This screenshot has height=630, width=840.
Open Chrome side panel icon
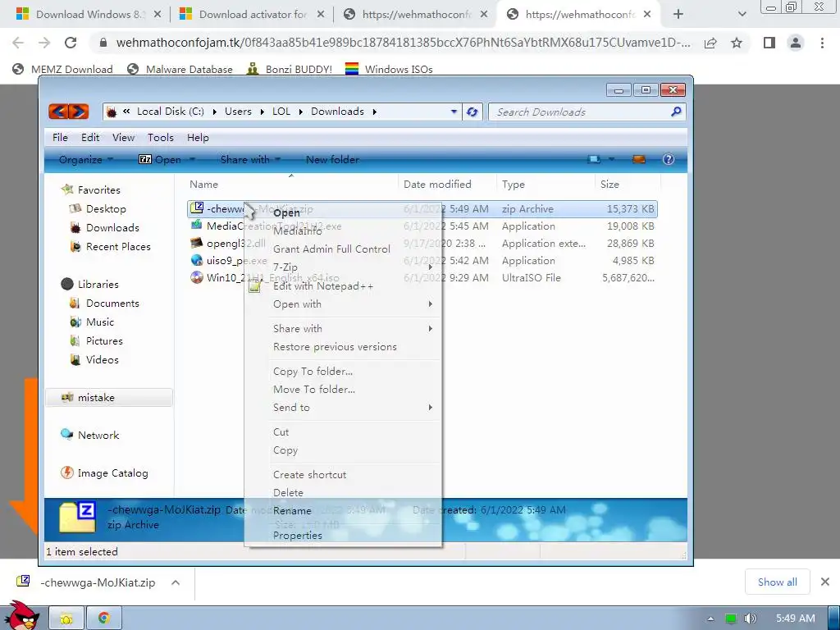pyautogui.click(x=769, y=43)
